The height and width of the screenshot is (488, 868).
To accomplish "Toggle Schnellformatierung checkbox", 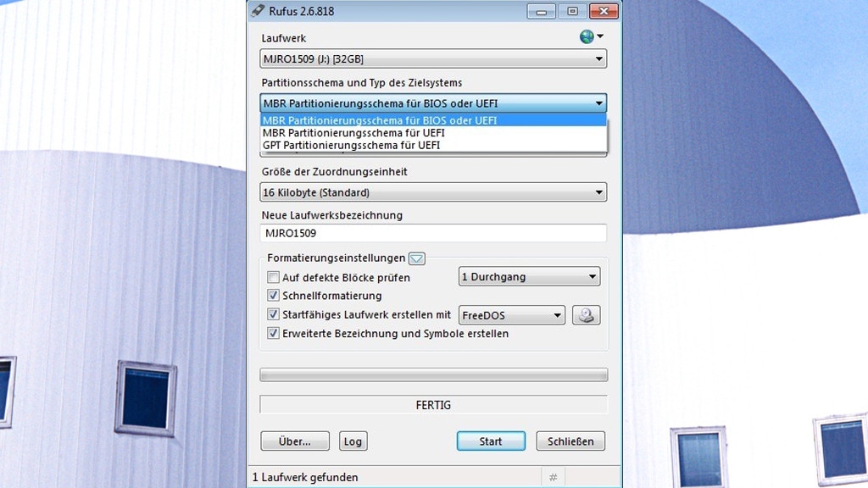I will click(273, 296).
